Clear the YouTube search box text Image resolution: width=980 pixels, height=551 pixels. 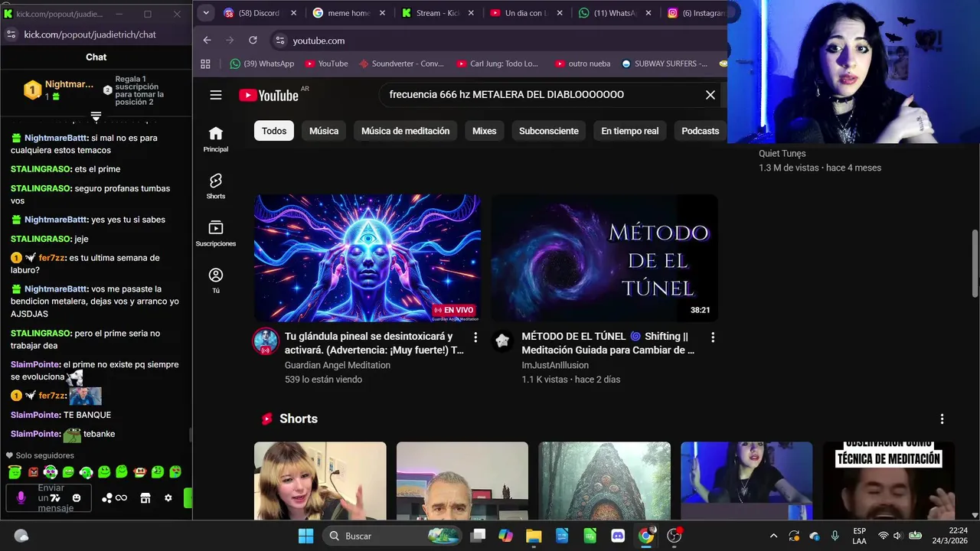point(710,95)
